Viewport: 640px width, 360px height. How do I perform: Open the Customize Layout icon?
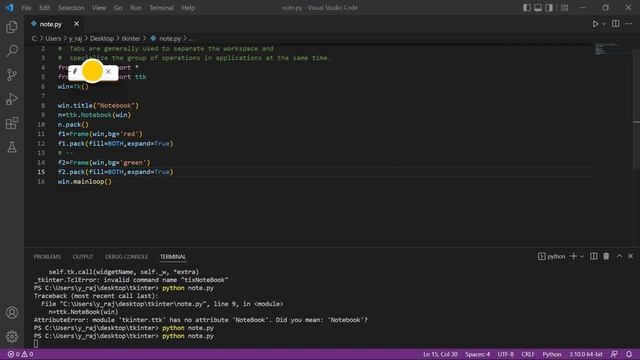click(x=564, y=8)
